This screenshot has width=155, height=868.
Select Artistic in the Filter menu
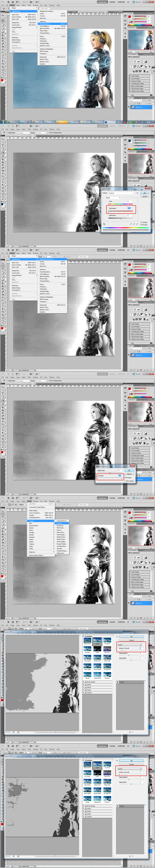[32, 521]
